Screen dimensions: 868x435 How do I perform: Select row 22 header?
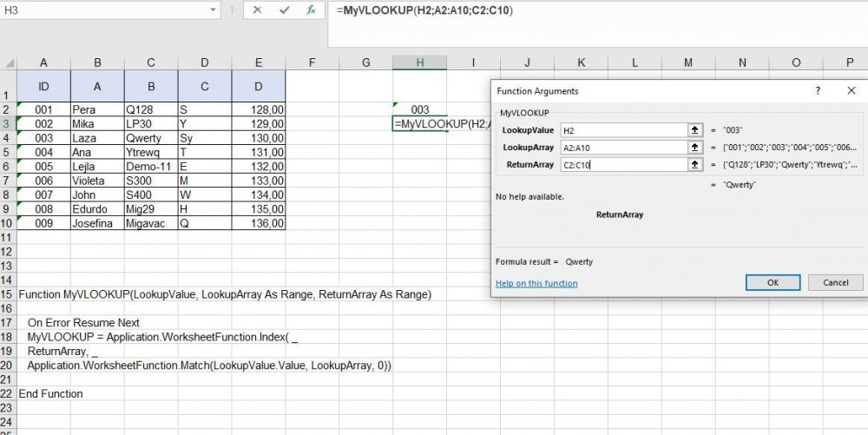point(9,394)
